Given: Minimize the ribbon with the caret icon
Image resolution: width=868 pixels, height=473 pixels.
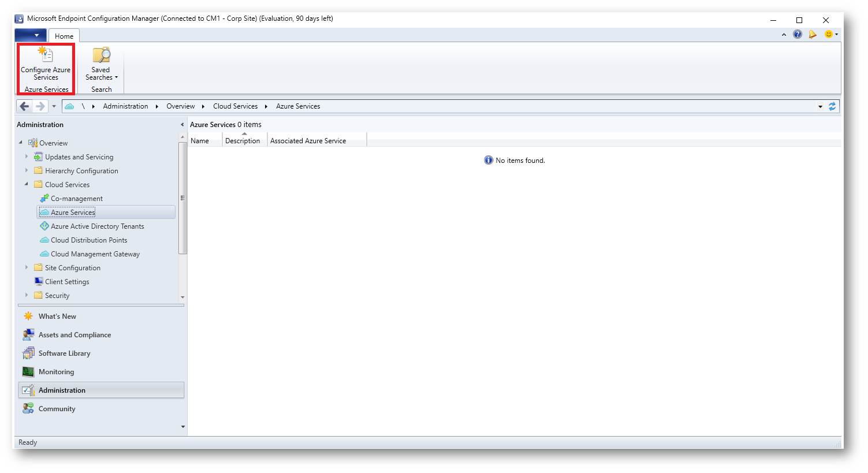Looking at the screenshot, I should pyautogui.click(x=784, y=35).
